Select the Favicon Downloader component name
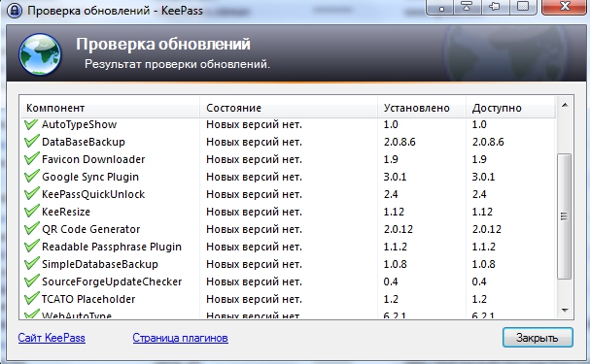Screen dimensions: 590x364 click(x=93, y=159)
